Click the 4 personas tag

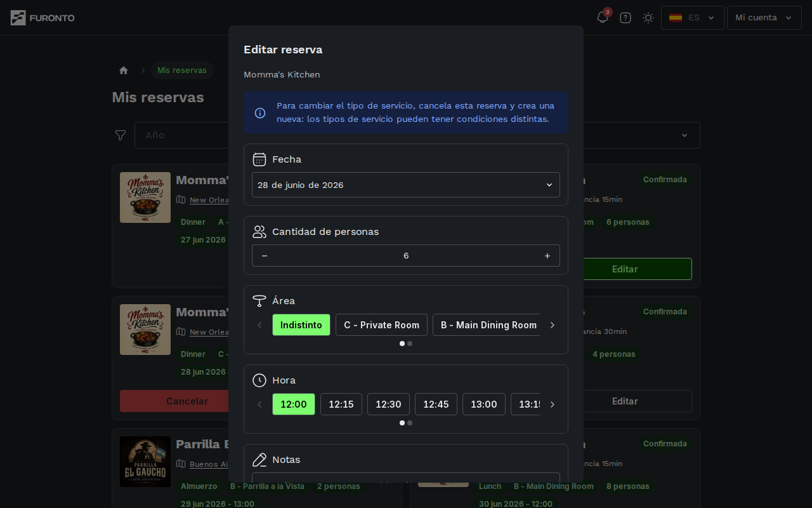[614, 354]
